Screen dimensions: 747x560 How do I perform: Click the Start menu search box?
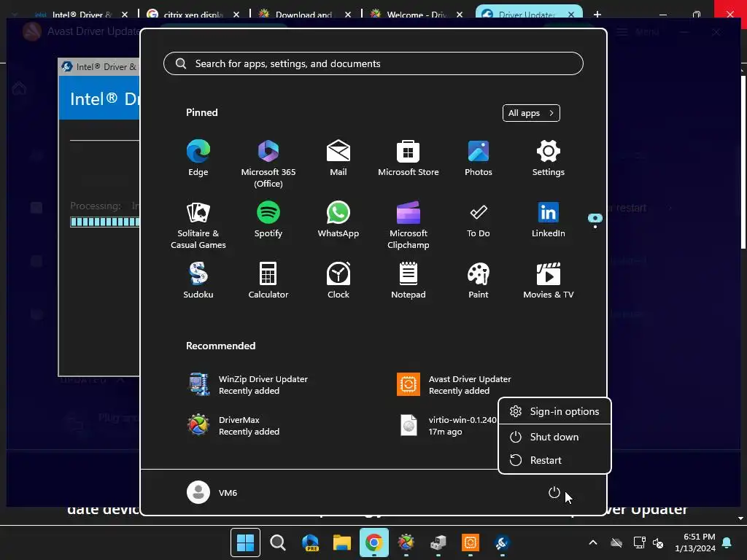point(373,63)
